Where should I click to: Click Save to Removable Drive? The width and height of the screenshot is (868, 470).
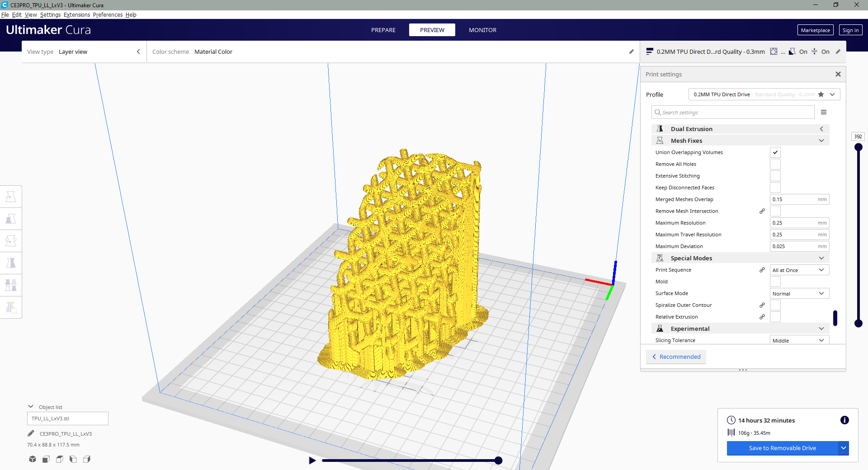coord(782,448)
